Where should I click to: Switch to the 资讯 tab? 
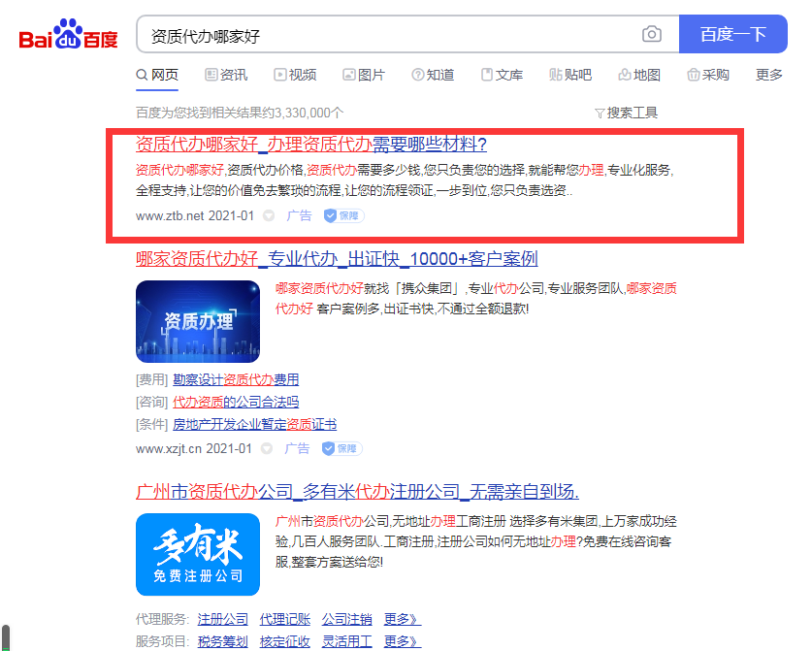pyautogui.click(x=226, y=75)
